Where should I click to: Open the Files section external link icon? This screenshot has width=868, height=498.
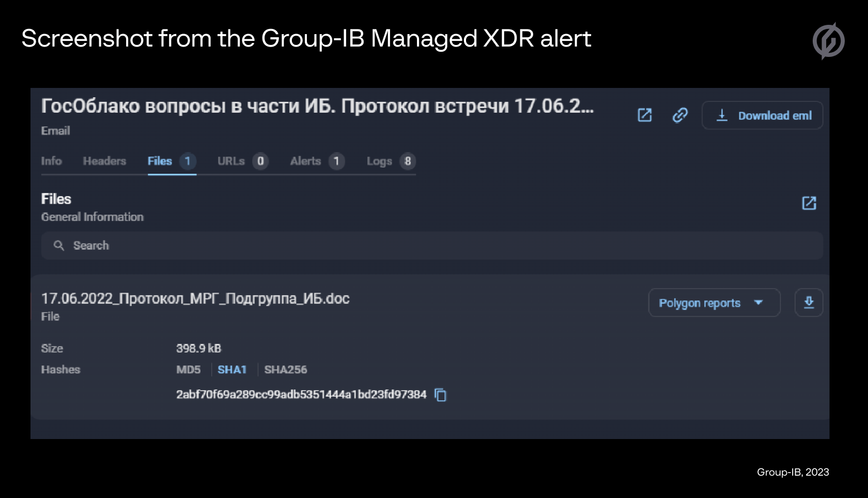(x=809, y=203)
